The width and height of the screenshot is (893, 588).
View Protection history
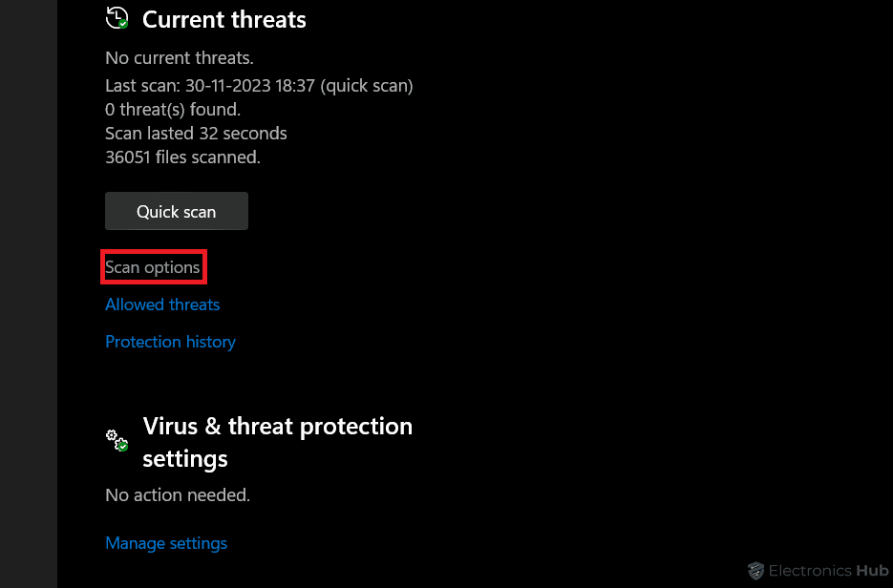(170, 342)
